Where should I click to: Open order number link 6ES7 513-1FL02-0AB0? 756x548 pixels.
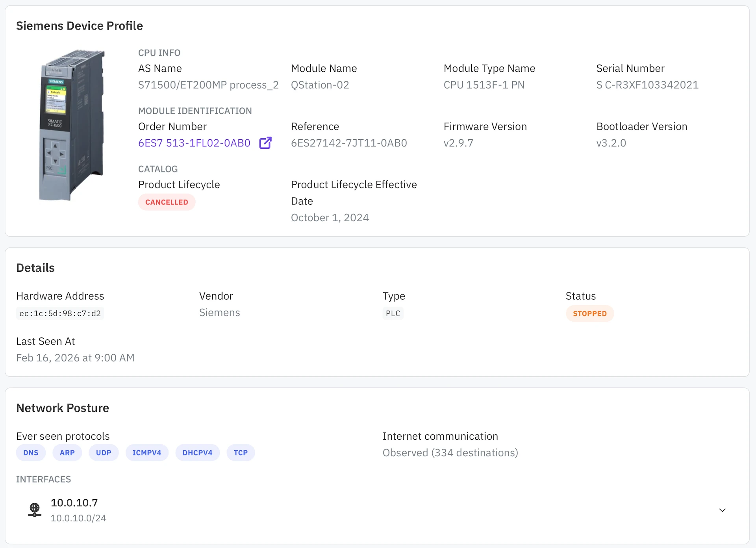(194, 143)
